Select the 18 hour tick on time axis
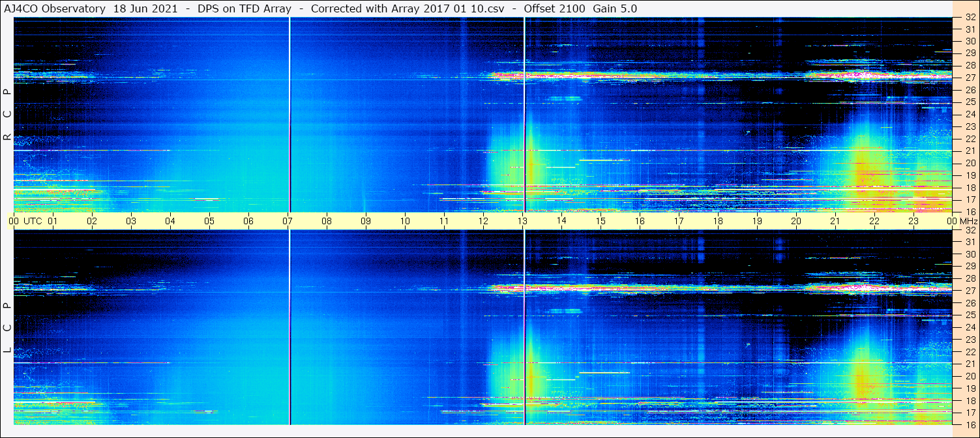Screen dimensions: 980x438 (x=718, y=221)
